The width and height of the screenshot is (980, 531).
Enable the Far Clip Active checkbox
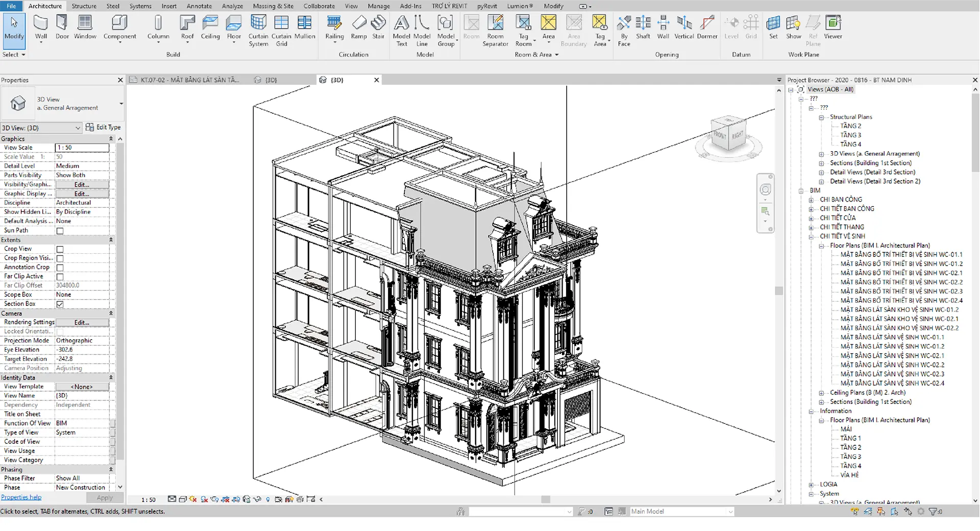(60, 277)
